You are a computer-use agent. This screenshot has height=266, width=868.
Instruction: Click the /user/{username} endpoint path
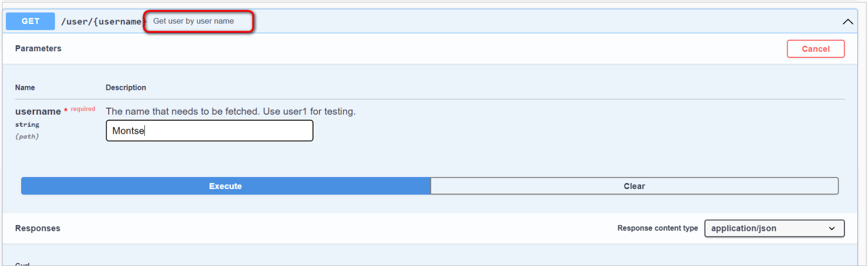coord(101,22)
